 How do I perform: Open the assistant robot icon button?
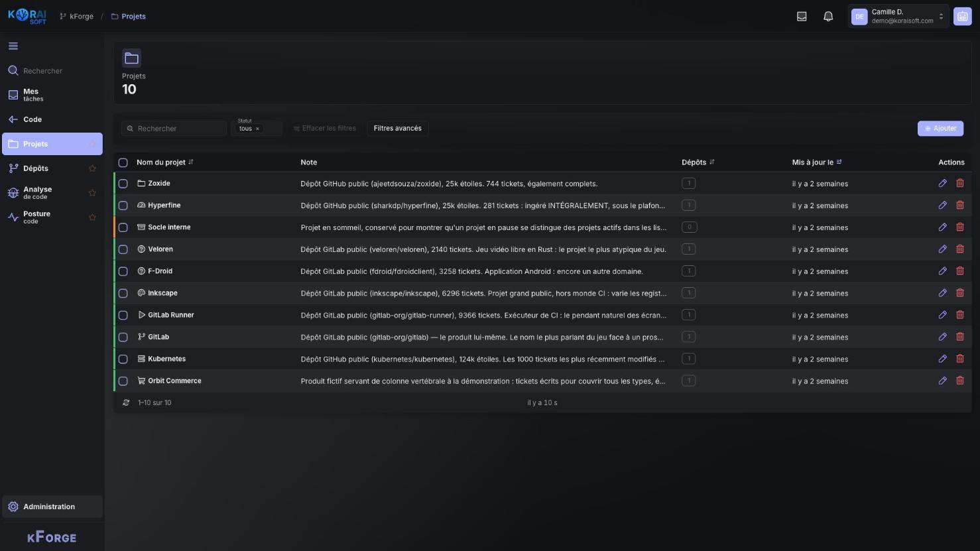tap(962, 17)
